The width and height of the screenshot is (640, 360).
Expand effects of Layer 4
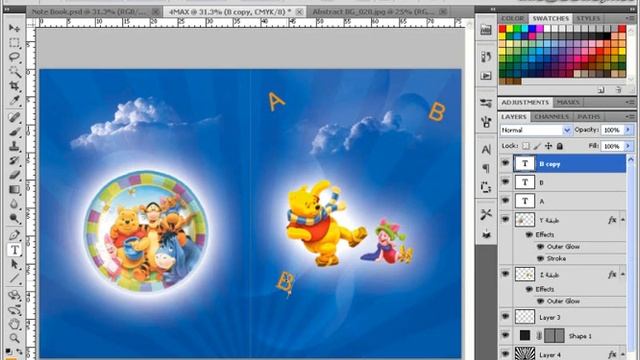click(623, 355)
